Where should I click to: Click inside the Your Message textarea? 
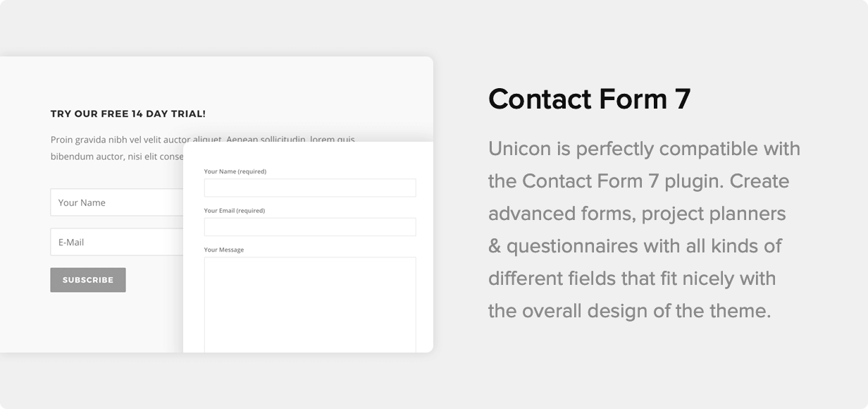[310, 303]
